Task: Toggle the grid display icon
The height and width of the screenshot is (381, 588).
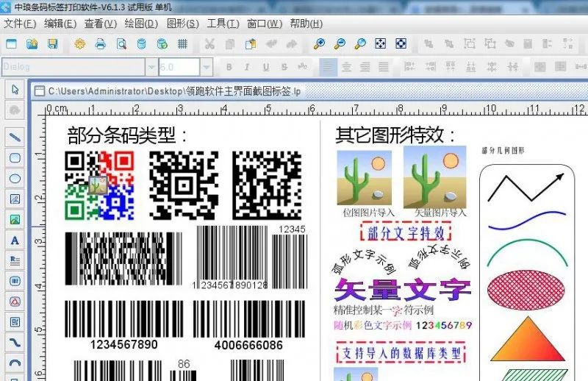Action: pyautogui.click(x=182, y=44)
